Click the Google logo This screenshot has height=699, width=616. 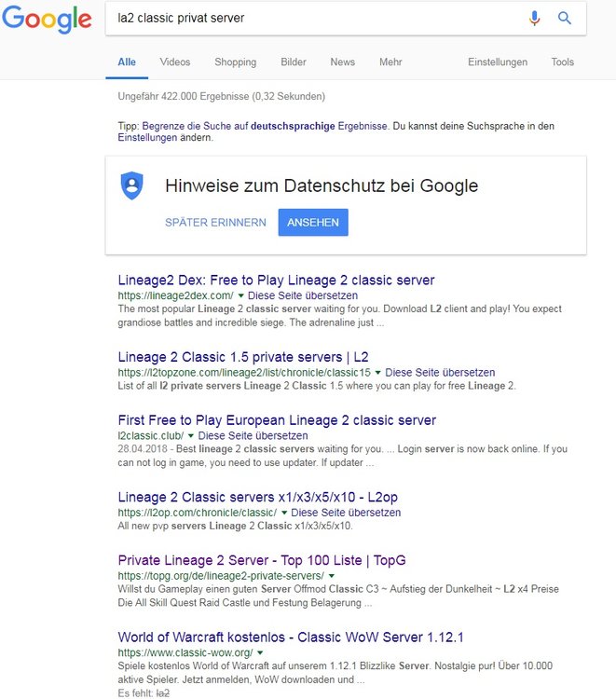[x=47, y=19]
